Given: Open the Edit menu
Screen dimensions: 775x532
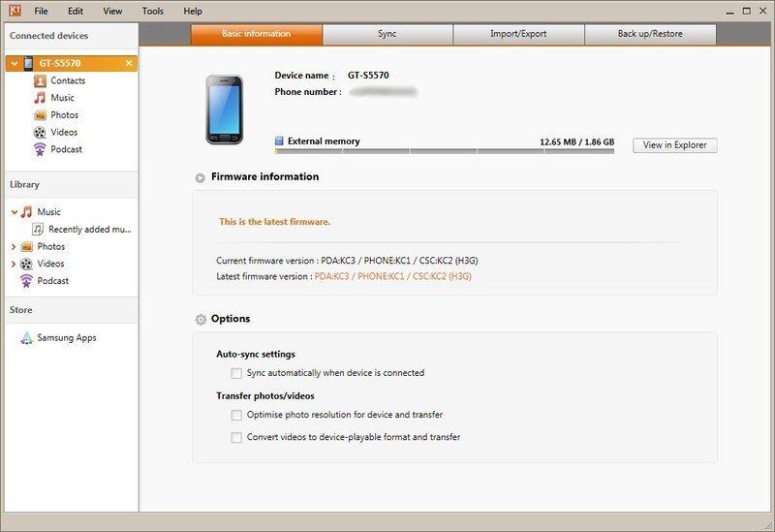Looking at the screenshot, I should pyautogui.click(x=76, y=11).
